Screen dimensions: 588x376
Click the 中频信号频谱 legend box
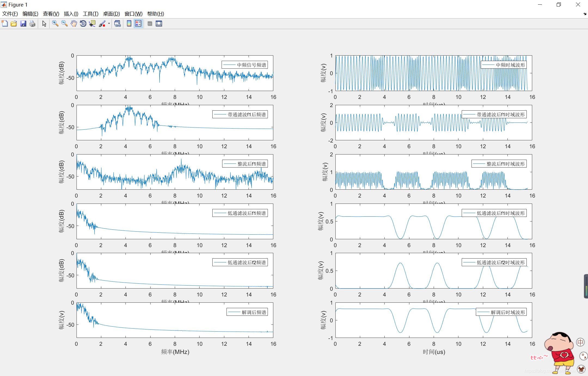click(x=244, y=65)
